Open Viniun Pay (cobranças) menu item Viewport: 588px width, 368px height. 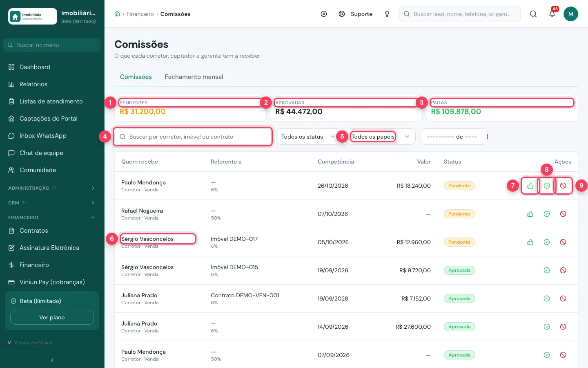coord(52,282)
